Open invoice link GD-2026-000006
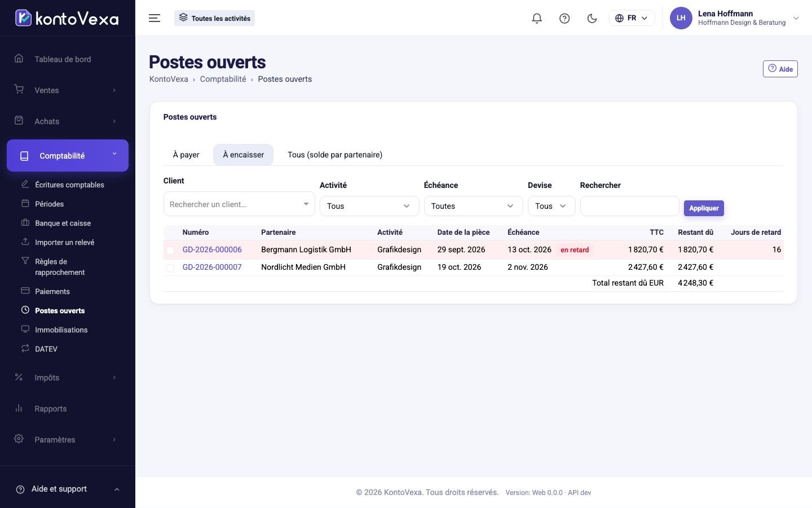Image resolution: width=812 pixels, height=508 pixels. 212,249
